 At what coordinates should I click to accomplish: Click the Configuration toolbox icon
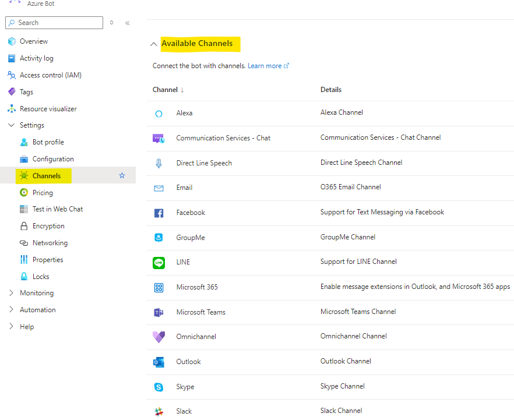click(24, 159)
